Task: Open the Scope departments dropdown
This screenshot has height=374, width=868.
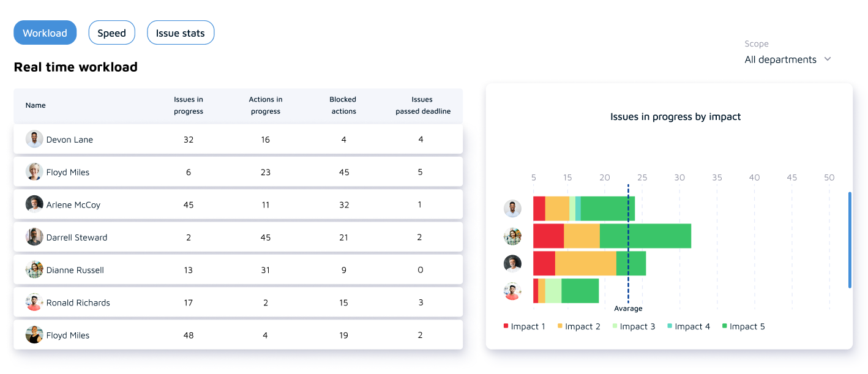Action: 787,59
